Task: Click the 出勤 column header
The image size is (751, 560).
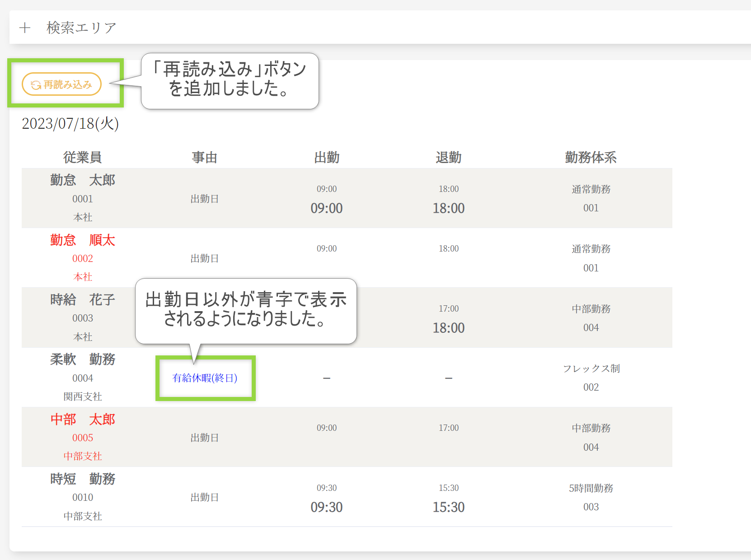Action: (x=327, y=157)
